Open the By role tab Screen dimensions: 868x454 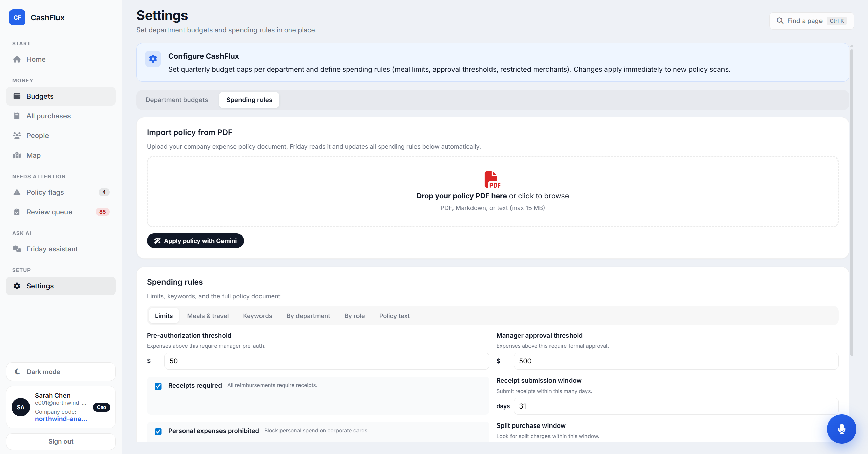click(354, 316)
